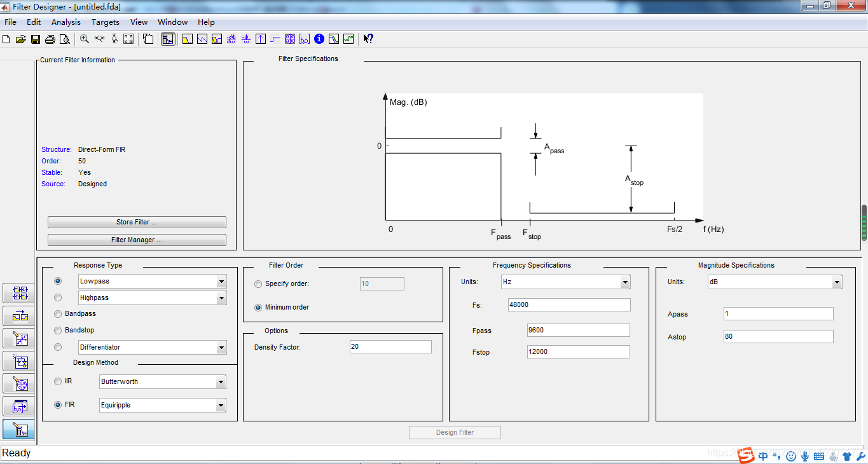The image size is (868, 464).
Task: Switch design method to IIR
Action: [x=58, y=381]
